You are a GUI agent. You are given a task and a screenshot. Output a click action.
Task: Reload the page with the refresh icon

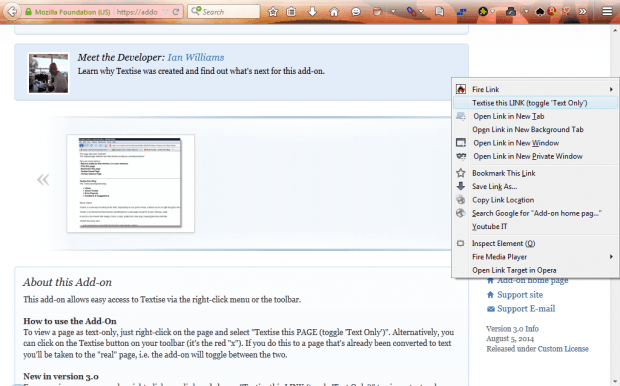(176, 12)
